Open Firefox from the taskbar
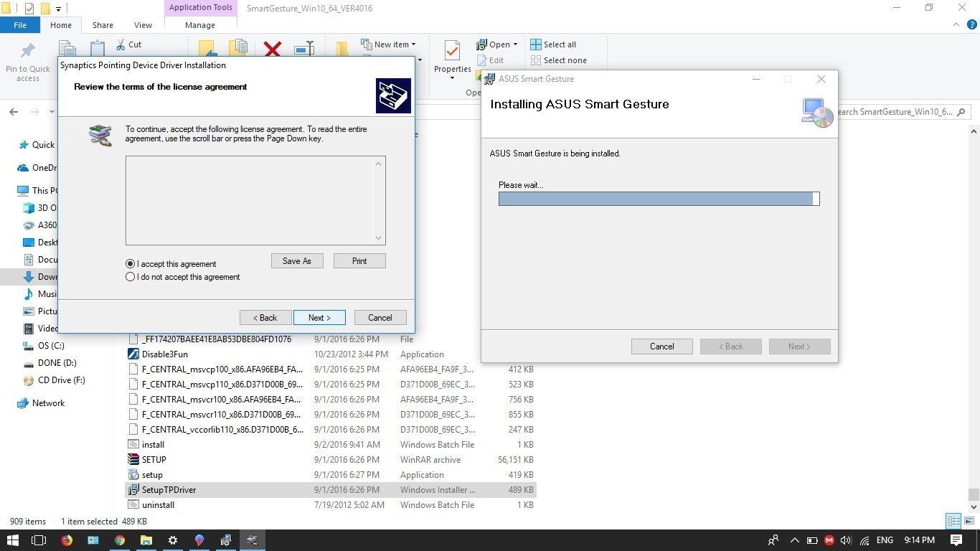The image size is (980, 551). pyautogui.click(x=67, y=540)
